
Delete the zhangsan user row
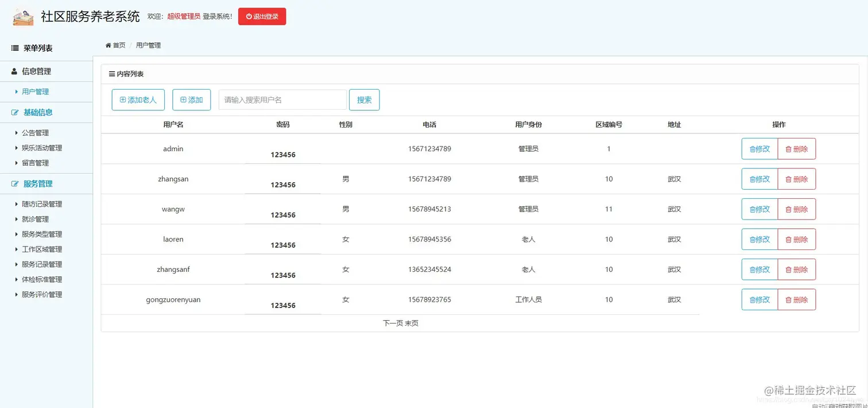797,179
